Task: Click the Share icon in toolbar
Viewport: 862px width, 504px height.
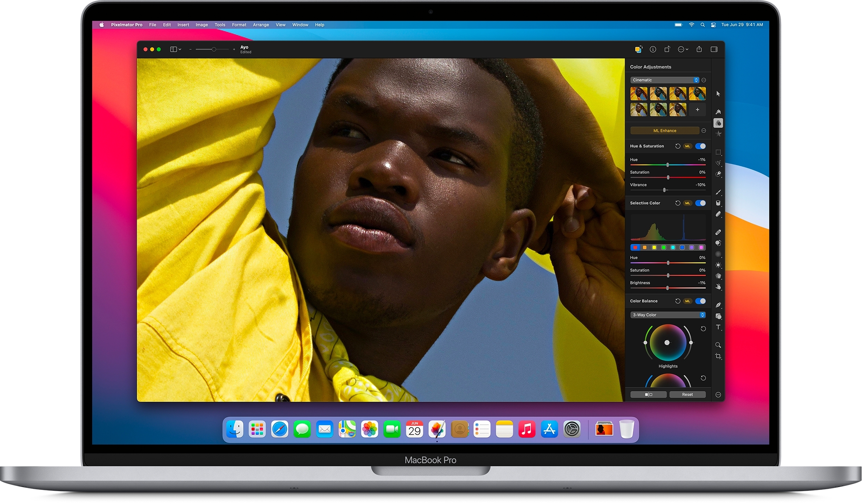Action: [x=699, y=49]
